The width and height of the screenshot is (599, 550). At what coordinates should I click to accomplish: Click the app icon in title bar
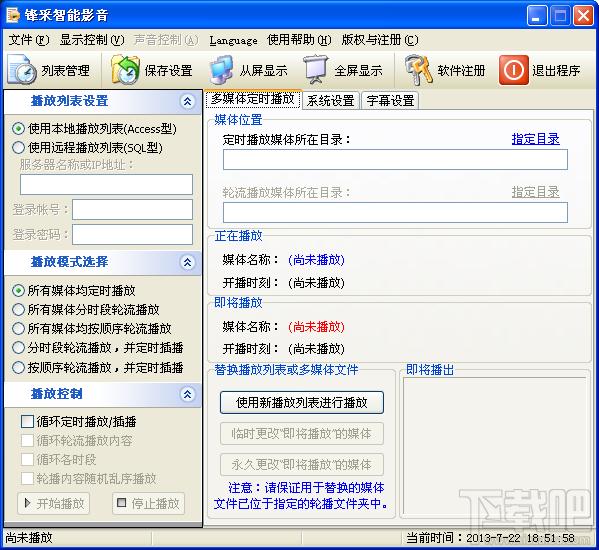pos(13,15)
